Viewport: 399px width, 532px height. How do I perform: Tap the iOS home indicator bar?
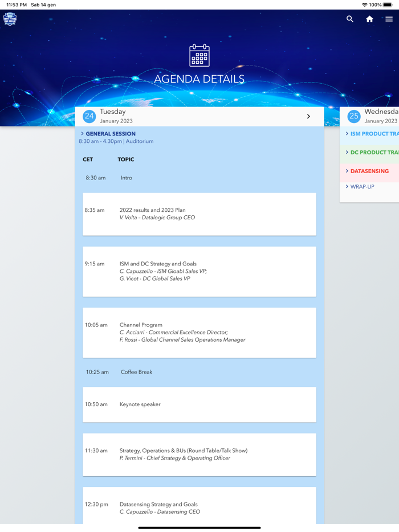(199, 527)
